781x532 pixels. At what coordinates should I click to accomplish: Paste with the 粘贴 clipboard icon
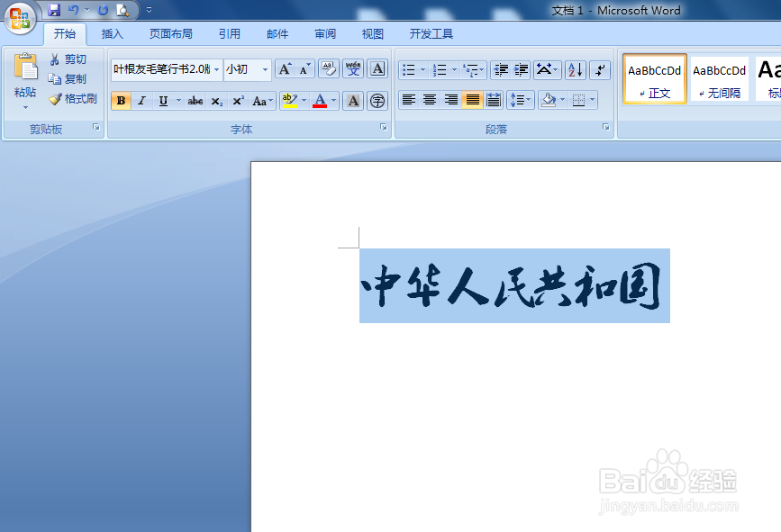(x=25, y=68)
